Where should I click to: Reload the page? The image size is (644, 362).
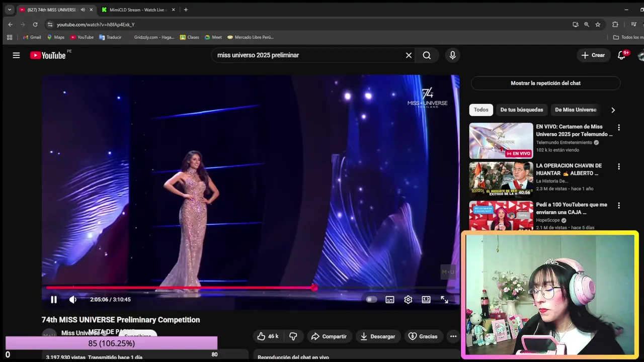pyautogui.click(x=35, y=24)
